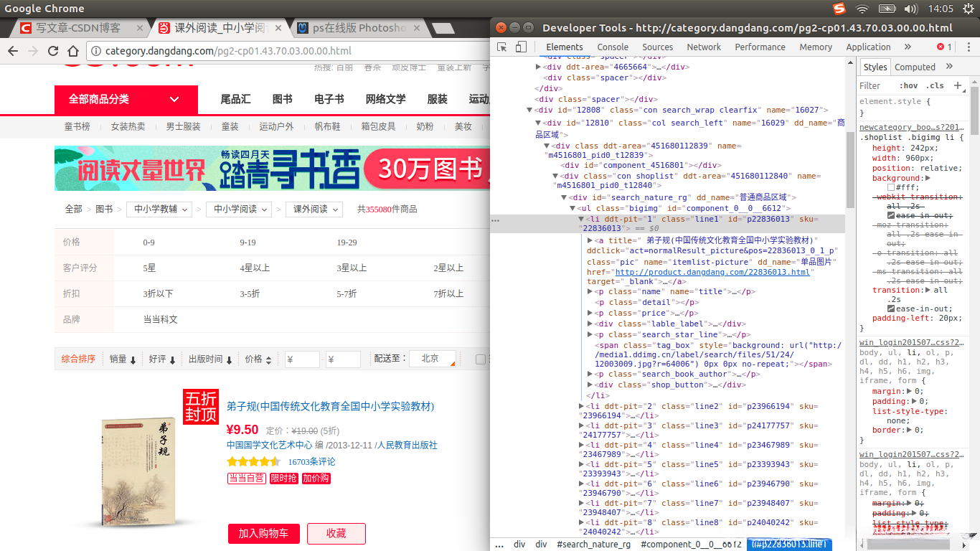The height and width of the screenshot is (551, 980).
Task: Open the 弟子规 book title link
Action: (x=331, y=407)
